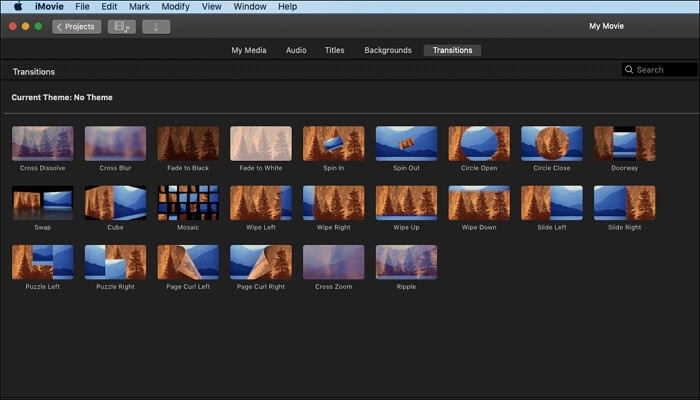Open the Edit menu
Screen dimensions: 700x400
pos(109,6)
